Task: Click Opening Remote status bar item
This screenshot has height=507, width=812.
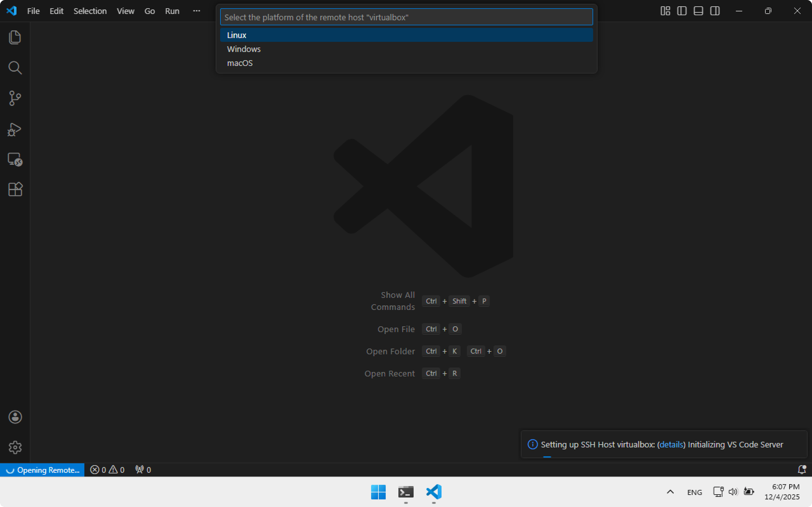Action: point(43,470)
